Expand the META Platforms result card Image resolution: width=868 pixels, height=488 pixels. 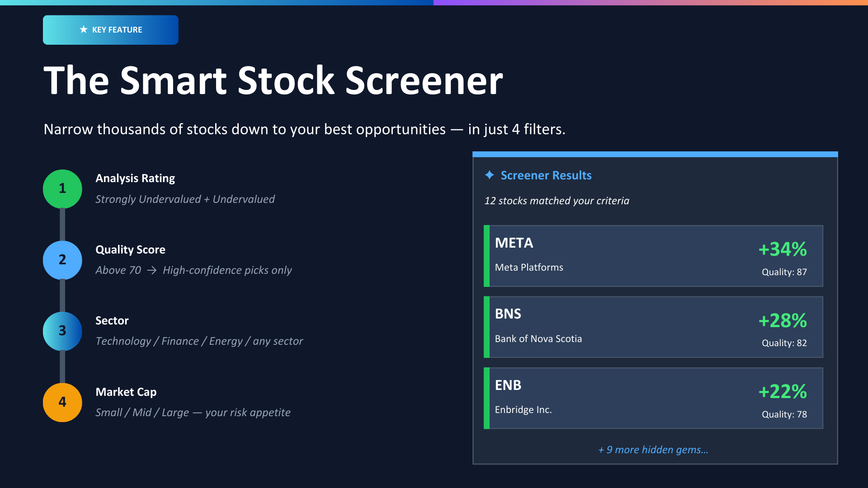click(654, 256)
